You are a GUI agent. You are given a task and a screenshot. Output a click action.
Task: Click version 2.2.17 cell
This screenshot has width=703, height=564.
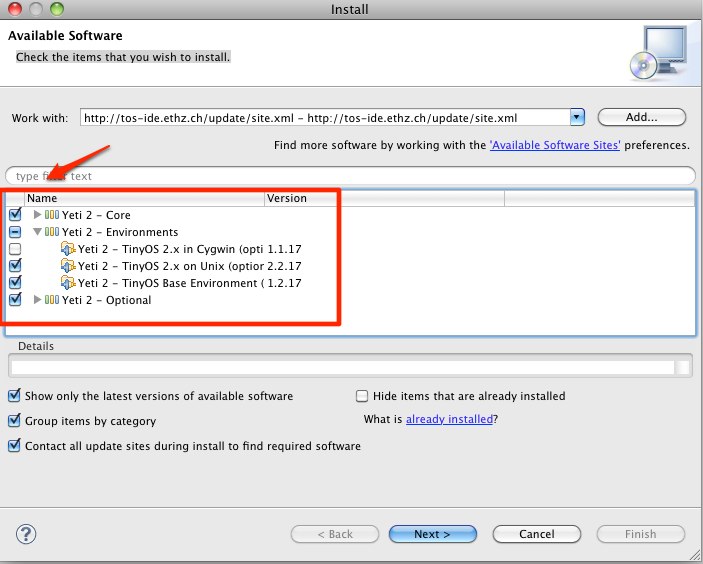284,266
